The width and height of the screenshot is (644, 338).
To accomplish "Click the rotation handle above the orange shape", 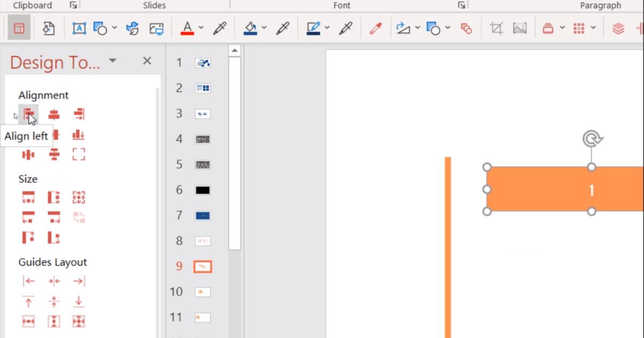I will [x=591, y=139].
